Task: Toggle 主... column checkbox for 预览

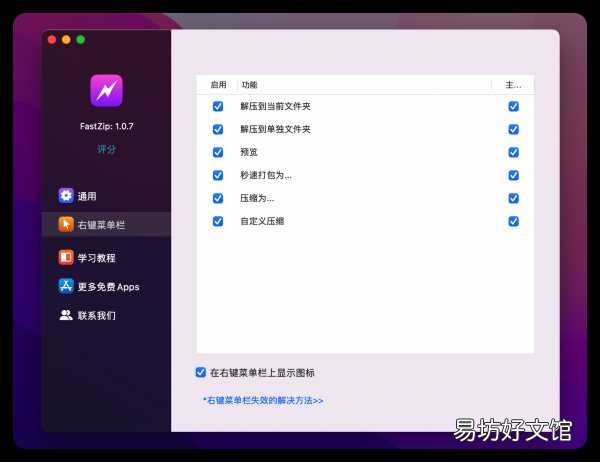Action: coord(514,152)
